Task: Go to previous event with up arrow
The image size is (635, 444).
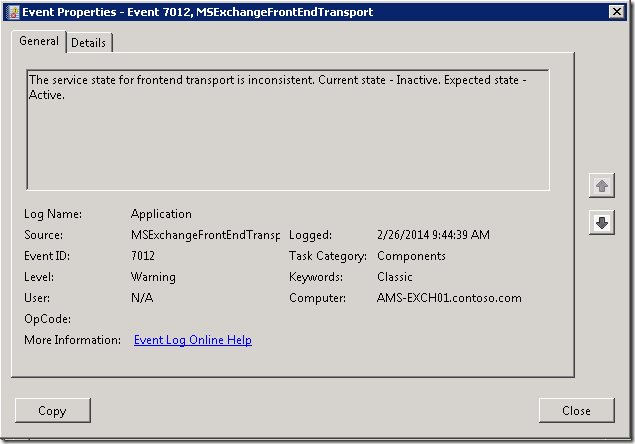Action: [x=601, y=186]
